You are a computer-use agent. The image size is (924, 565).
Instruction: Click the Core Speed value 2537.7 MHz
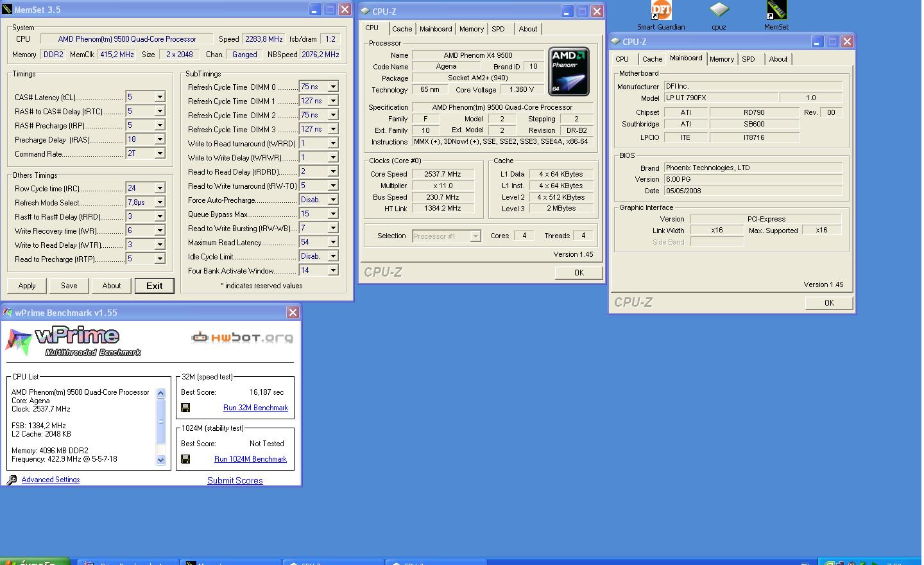tap(443, 174)
